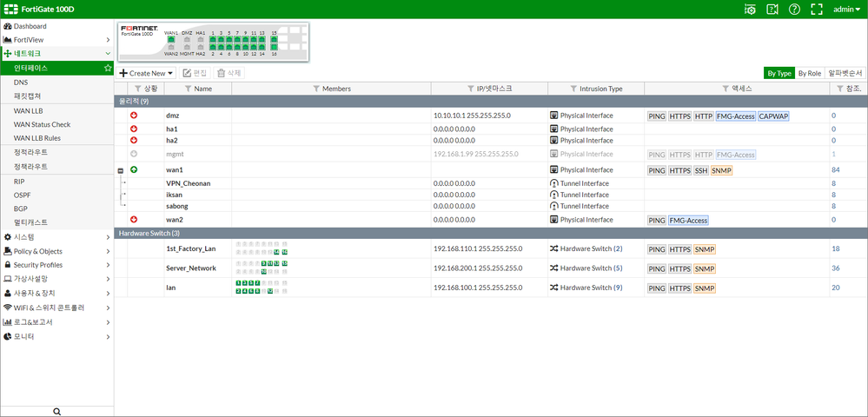
Task: Filter the Members column
Action: pyautogui.click(x=316, y=89)
